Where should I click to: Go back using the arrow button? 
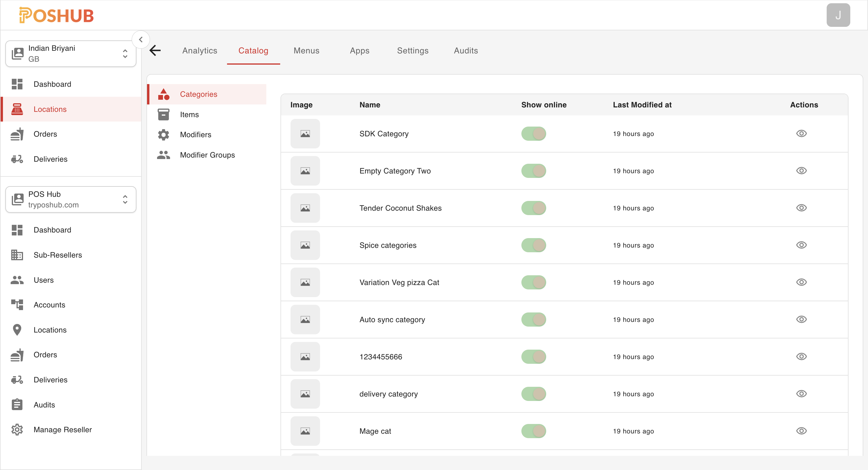click(155, 50)
